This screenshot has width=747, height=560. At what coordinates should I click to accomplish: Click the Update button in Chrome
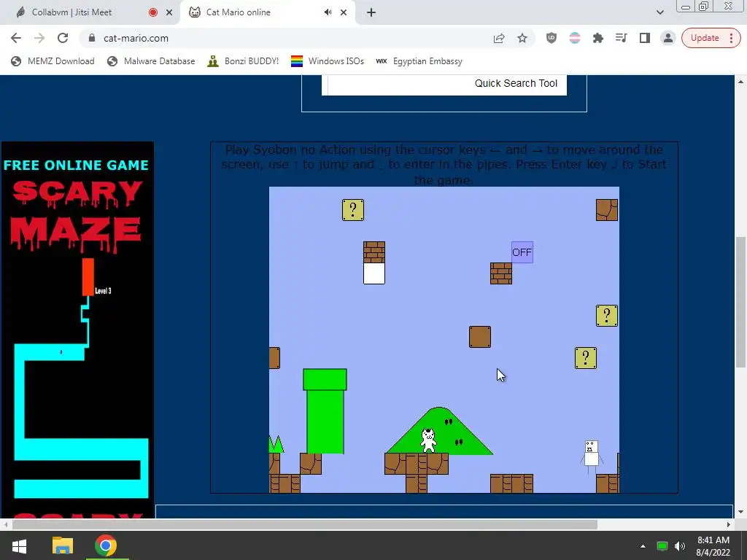705,38
